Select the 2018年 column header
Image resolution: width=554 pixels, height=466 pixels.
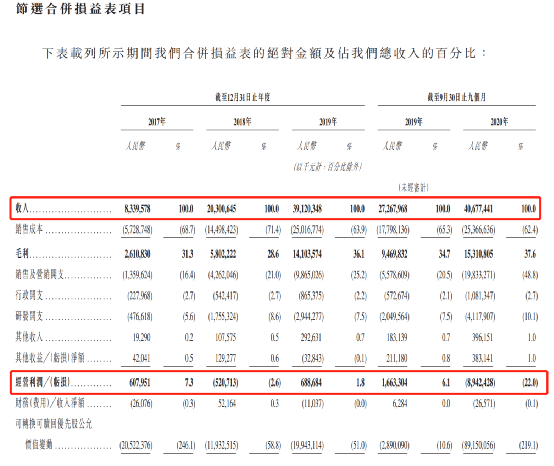(242, 122)
